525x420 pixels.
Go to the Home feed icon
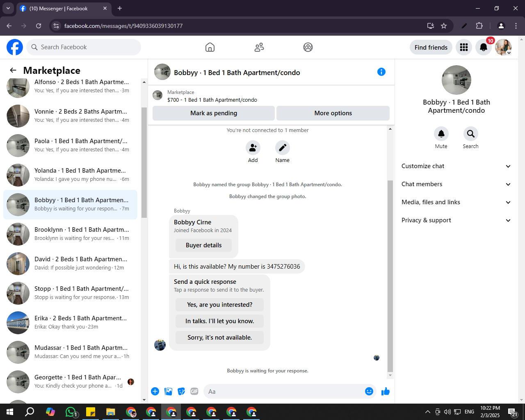[x=210, y=47]
